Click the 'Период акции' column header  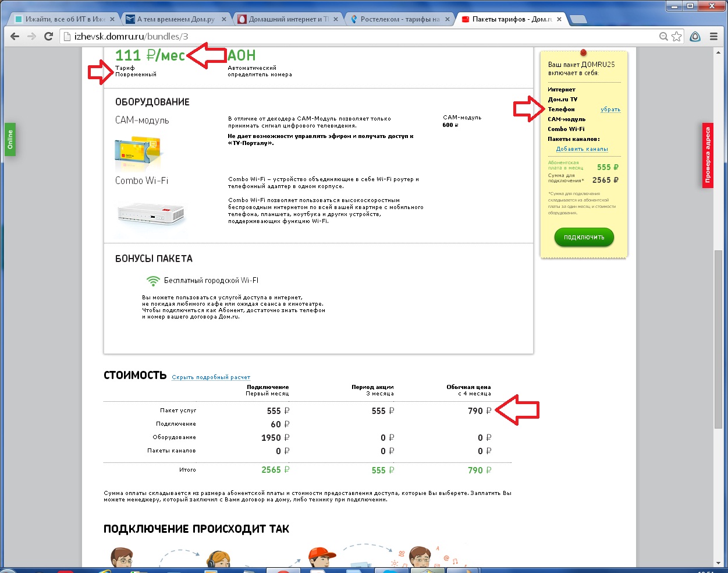372,387
